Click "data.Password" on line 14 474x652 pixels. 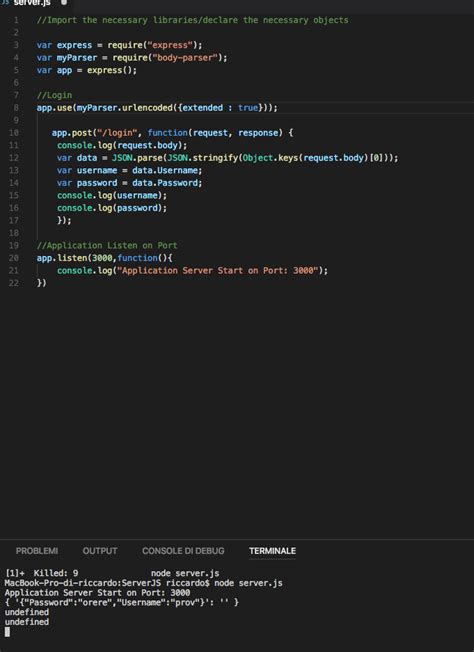coord(165,183)
